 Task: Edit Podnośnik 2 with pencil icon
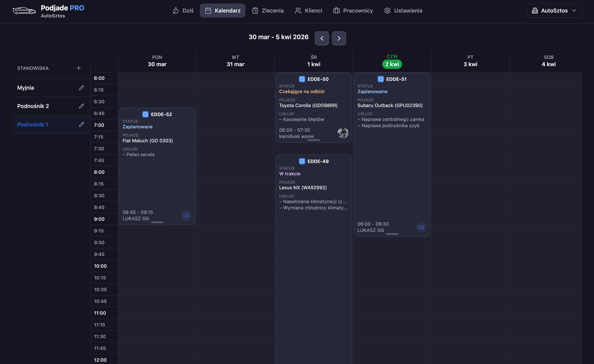coord(81,106)
